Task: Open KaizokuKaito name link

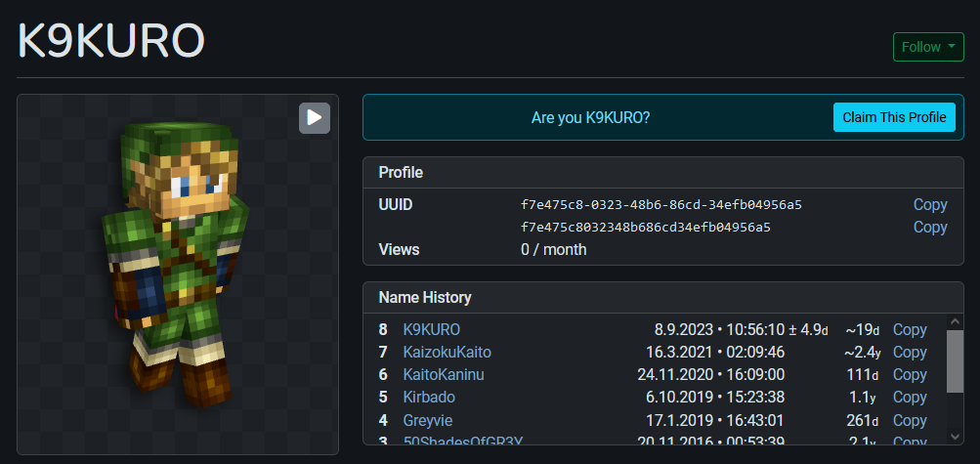Action: pos(447,353)
